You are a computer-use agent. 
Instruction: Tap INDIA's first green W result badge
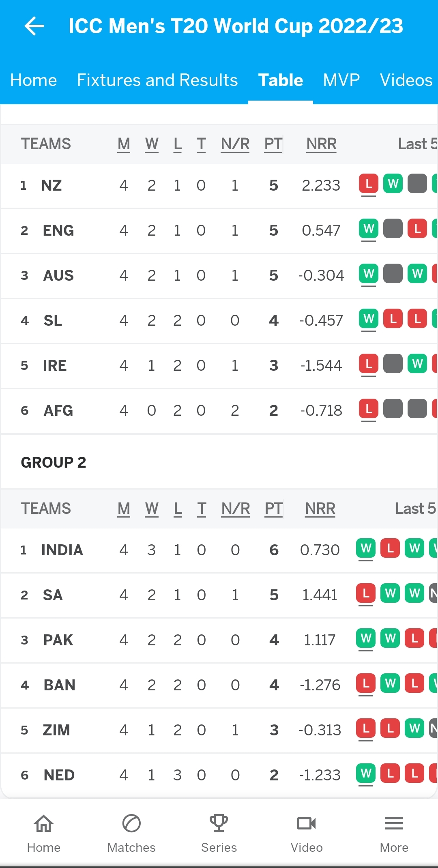pyautogui.click(x=366, y=548)
